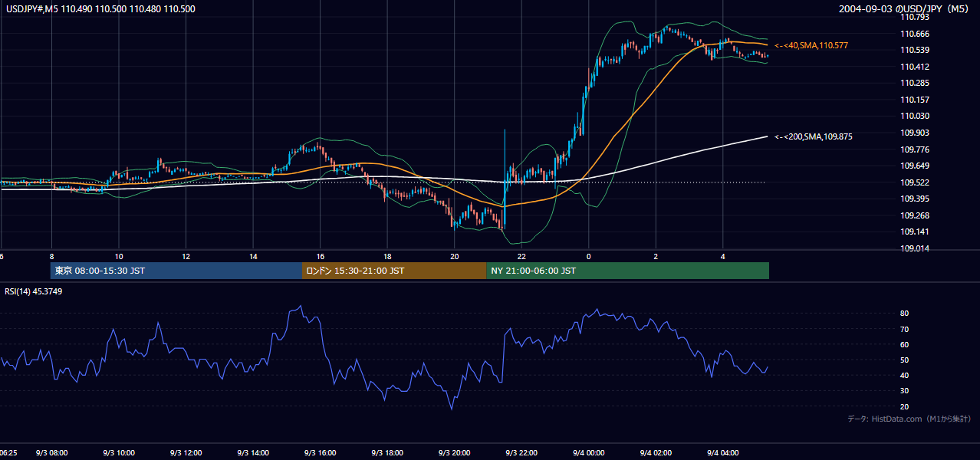Click hour label 8 under price chart
Screen dimensions: 980x460
coord(52,257)
